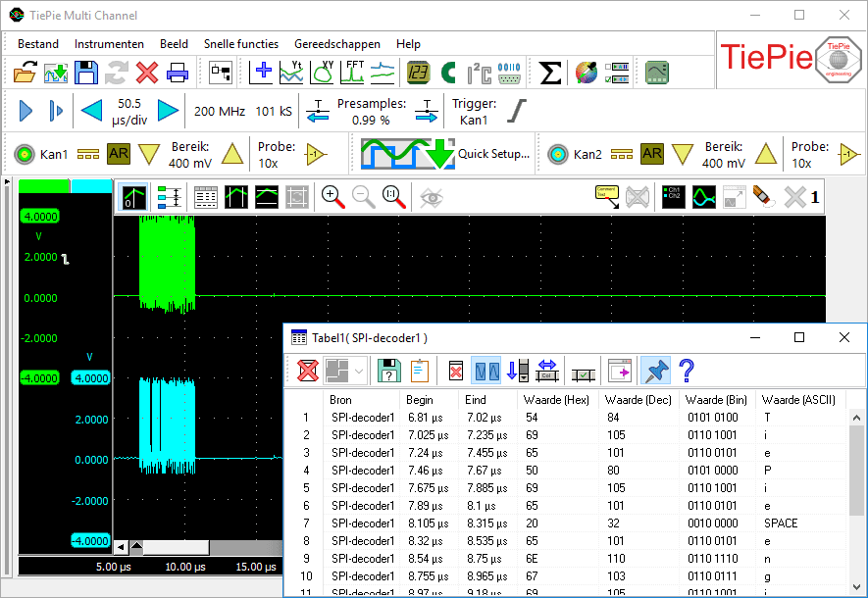This screenshot has width=868, height=598.
Task: Create a new Yt graph
Action: pos(291,73)
